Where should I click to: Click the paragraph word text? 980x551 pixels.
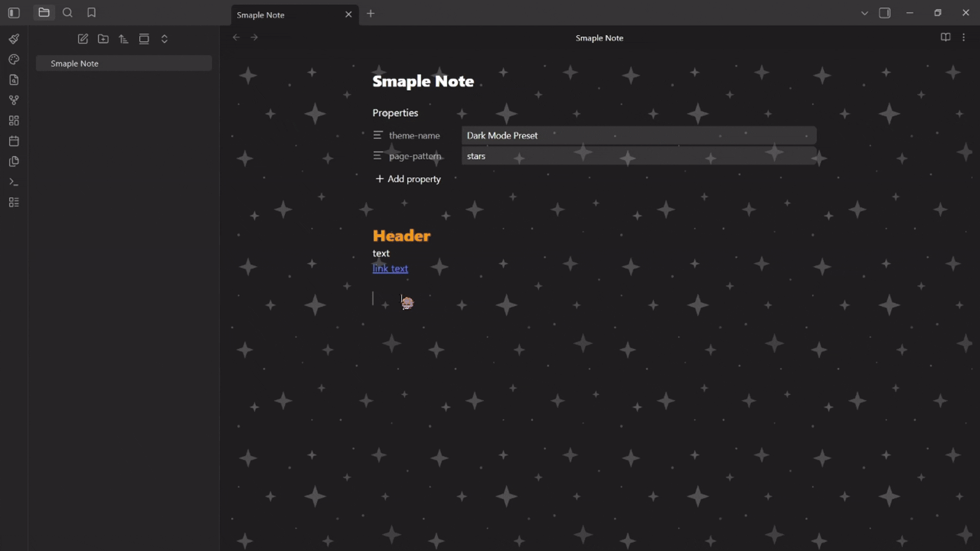coord(381,253)
